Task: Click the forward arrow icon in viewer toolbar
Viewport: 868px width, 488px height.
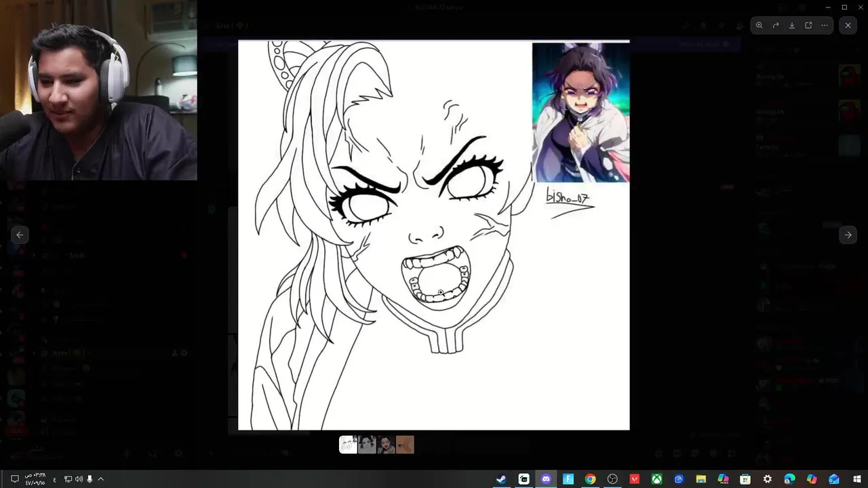Action: [776, 25]
